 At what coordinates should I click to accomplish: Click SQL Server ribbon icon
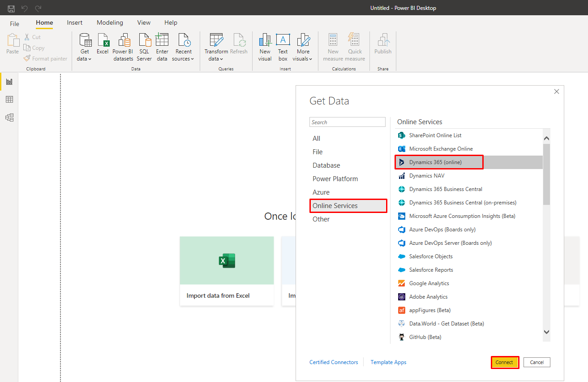pyautogui.click(x=144, y=47)
